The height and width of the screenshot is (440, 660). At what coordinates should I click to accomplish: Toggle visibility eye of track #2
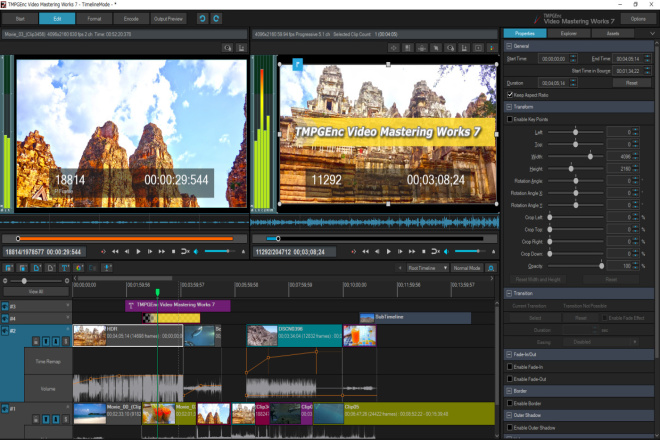(5, 331)
